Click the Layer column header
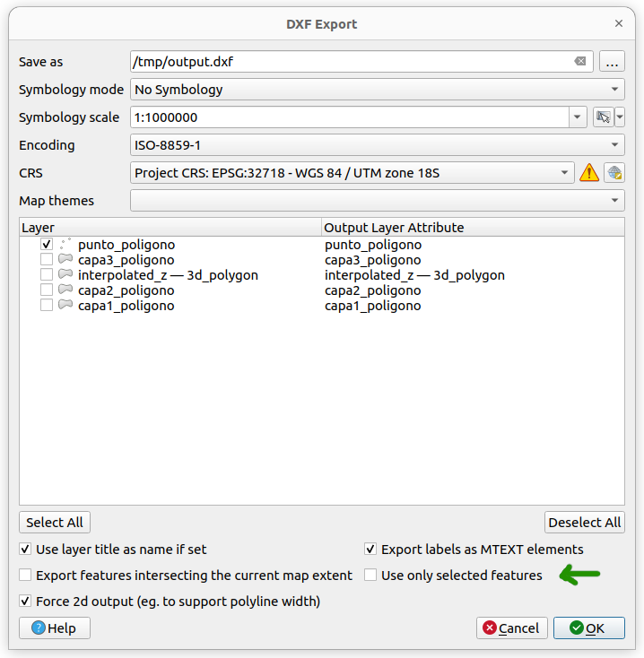Viewport: 644px width, 658px height. tap(170, 228)
